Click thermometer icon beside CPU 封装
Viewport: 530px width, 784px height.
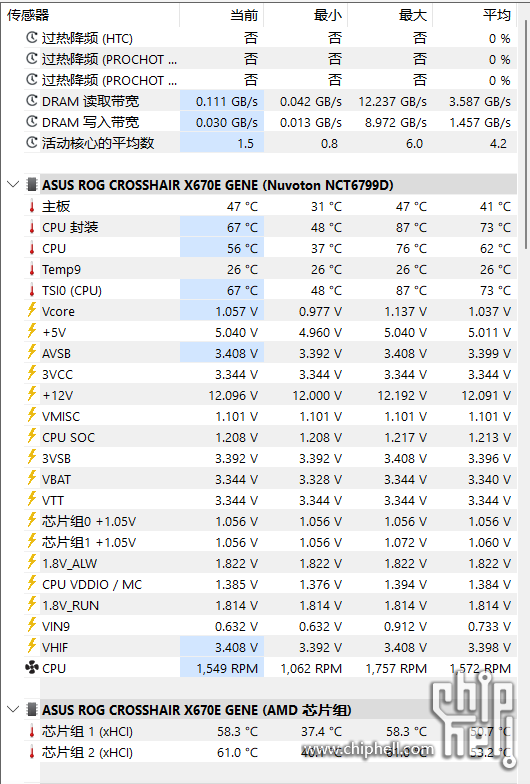[32, 227]
